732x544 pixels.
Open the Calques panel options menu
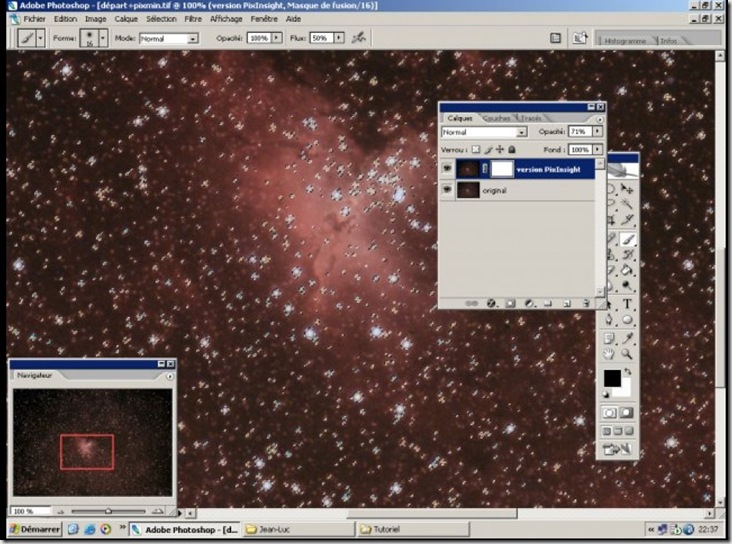(599, 119)
